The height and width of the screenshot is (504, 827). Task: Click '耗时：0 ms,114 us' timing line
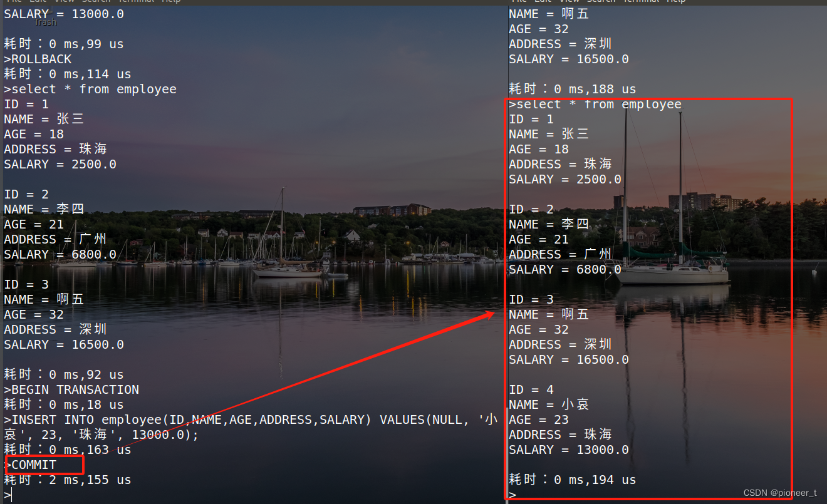[x=68, y=75]
